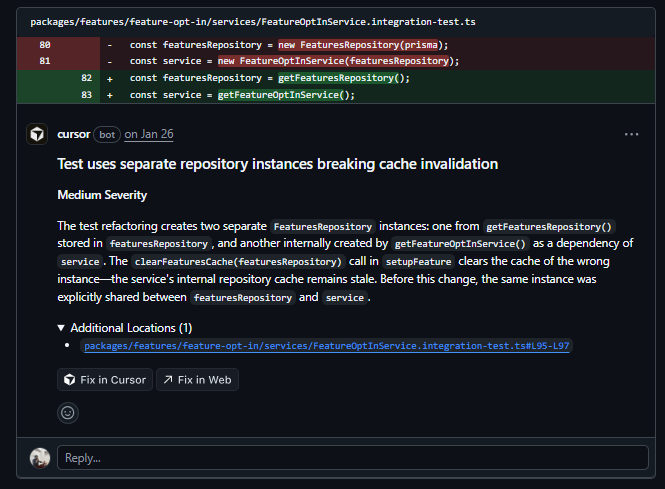The width and height of the screenshot is (665, 489).
Task: Click highlighted code 'getFeaturesRepository('
Action: 338,78
